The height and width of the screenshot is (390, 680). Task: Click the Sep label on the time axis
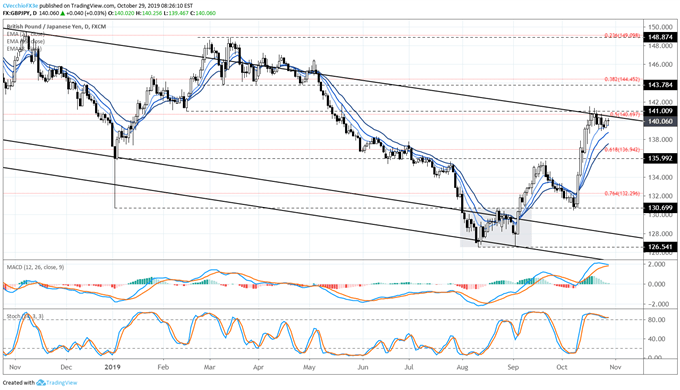pos(513,367)
